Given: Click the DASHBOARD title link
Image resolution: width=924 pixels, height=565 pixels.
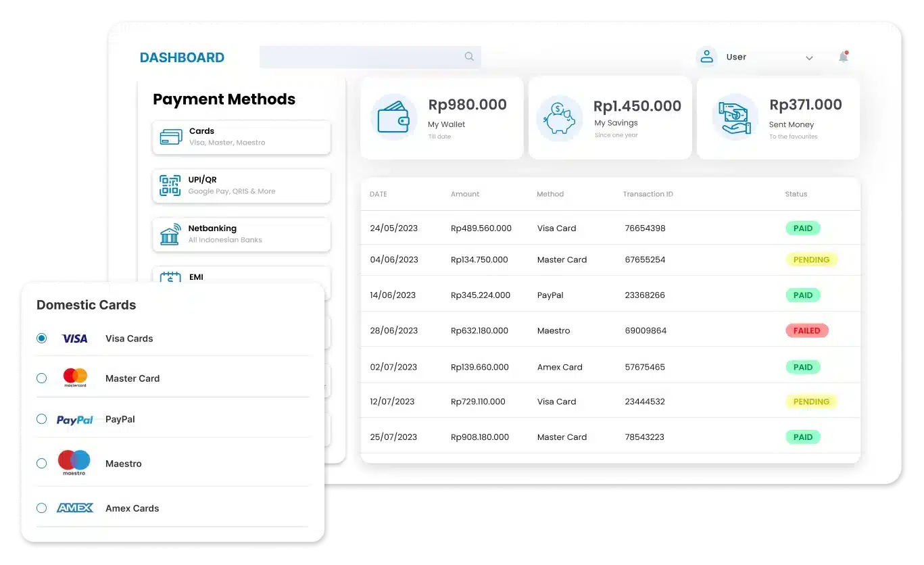Looking at the screenshot, I should [182, 57].
